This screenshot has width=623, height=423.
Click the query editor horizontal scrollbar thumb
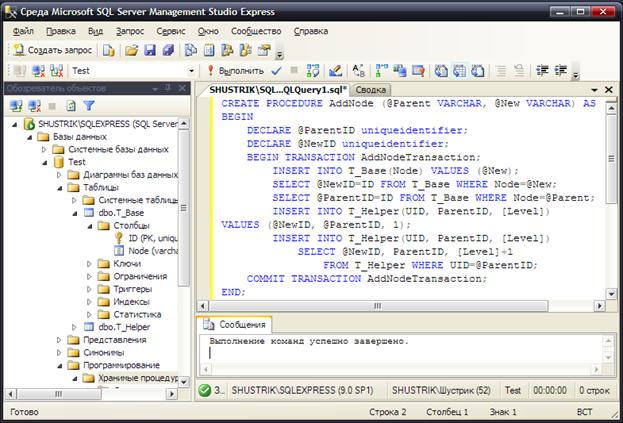(x=378, y=306)
